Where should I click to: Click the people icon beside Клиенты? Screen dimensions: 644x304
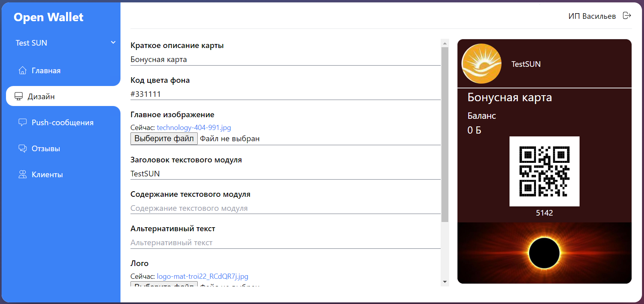pos(23,174)
